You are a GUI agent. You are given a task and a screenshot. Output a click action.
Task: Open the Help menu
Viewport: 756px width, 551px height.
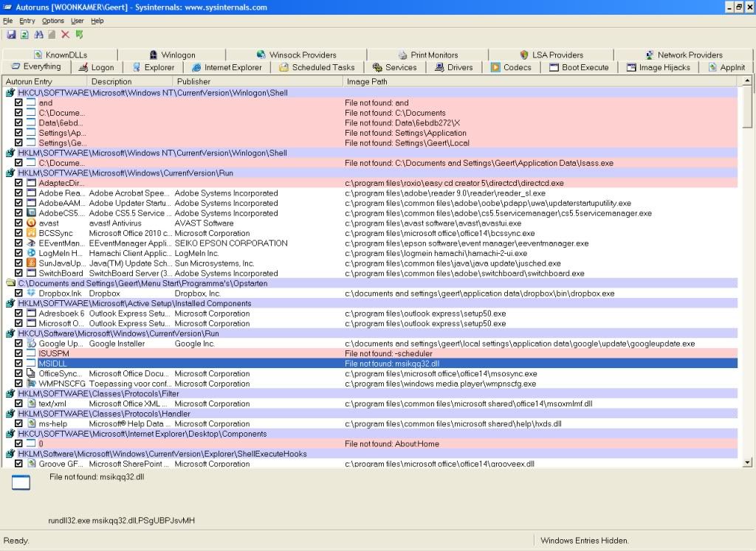tap(97, 21)
